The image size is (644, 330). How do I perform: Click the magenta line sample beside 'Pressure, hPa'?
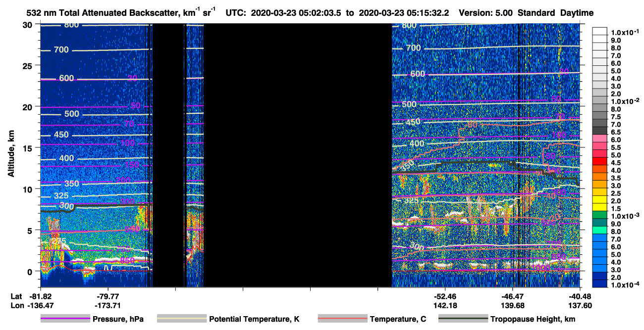tap(65, 319)
